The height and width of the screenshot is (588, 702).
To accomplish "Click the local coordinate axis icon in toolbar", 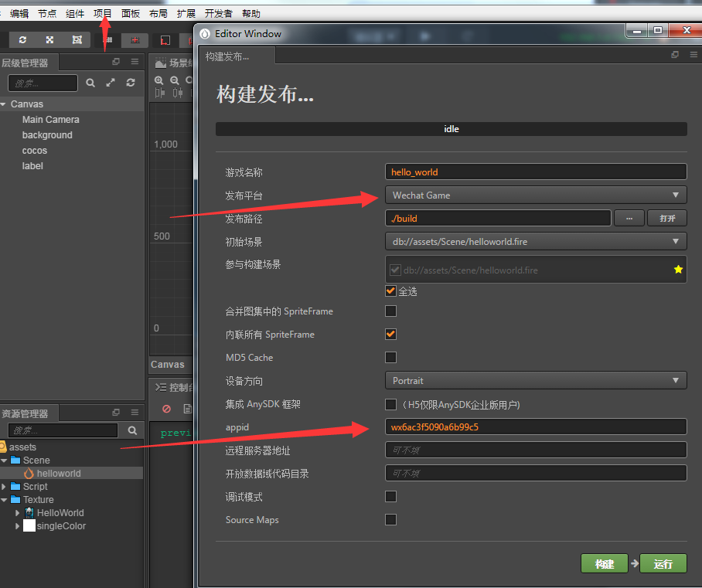I will tap(165, 40).
